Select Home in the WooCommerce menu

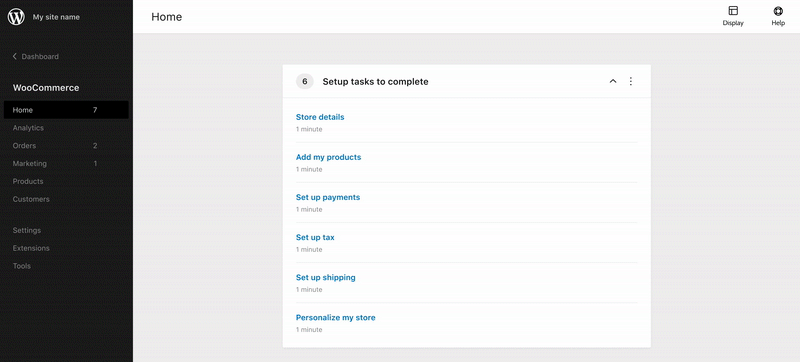[x=66, y=110]
